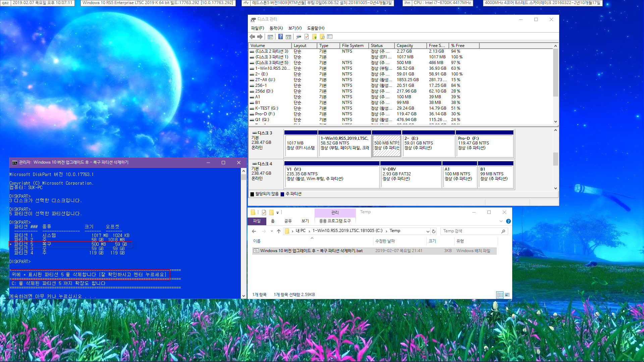Sort volume list by % Free column
The width and height of the screenshot is (644, 362).
point(464,46)
